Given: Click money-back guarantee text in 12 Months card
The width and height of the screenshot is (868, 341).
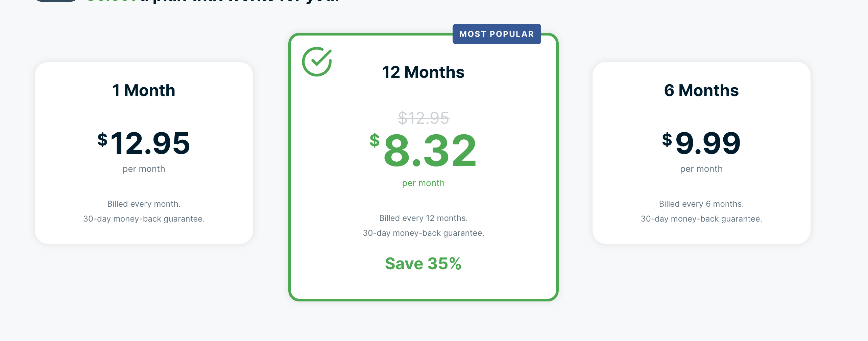Looking at the screenshot, I should (424, 233).
